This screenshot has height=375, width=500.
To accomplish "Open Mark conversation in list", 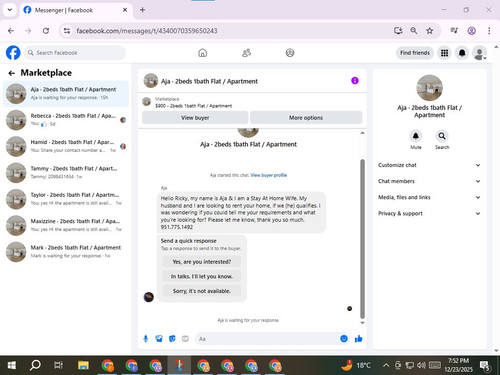I will click(66, 252).
